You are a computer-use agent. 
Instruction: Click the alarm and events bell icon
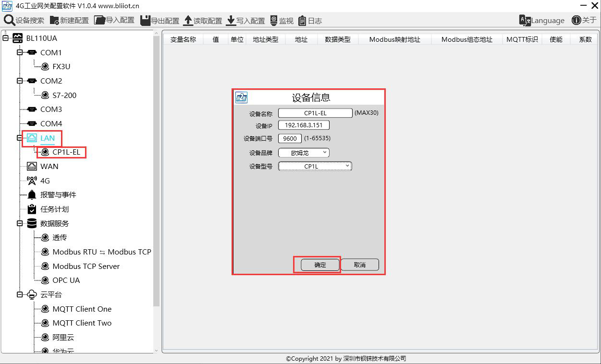point(32,195)
